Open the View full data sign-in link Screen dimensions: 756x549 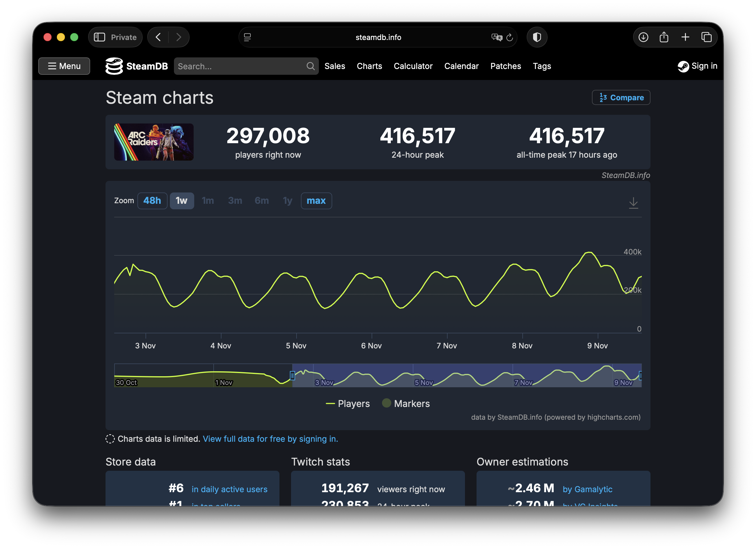pyautogui.click(x=270, y=439)
